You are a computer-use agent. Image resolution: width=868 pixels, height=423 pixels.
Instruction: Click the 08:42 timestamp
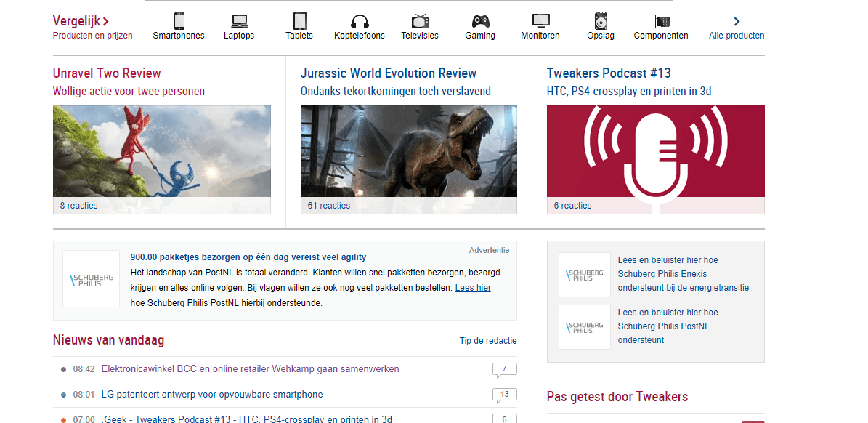click(x=84, y=369)
